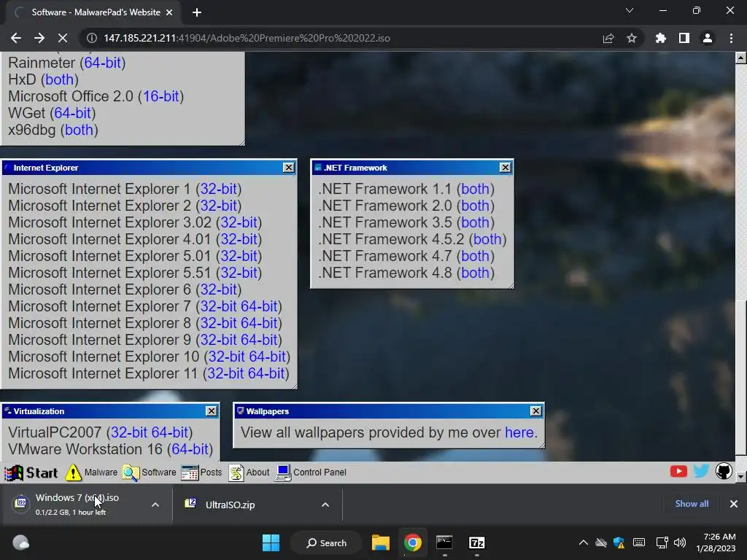View site information icon in address bar
Image resolution: width=747 pixels, height=560 pixels.
(x=91, y=38)
